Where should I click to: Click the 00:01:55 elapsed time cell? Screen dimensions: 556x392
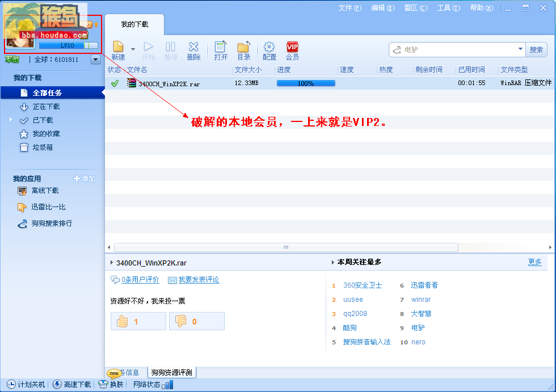pos(471,83)
